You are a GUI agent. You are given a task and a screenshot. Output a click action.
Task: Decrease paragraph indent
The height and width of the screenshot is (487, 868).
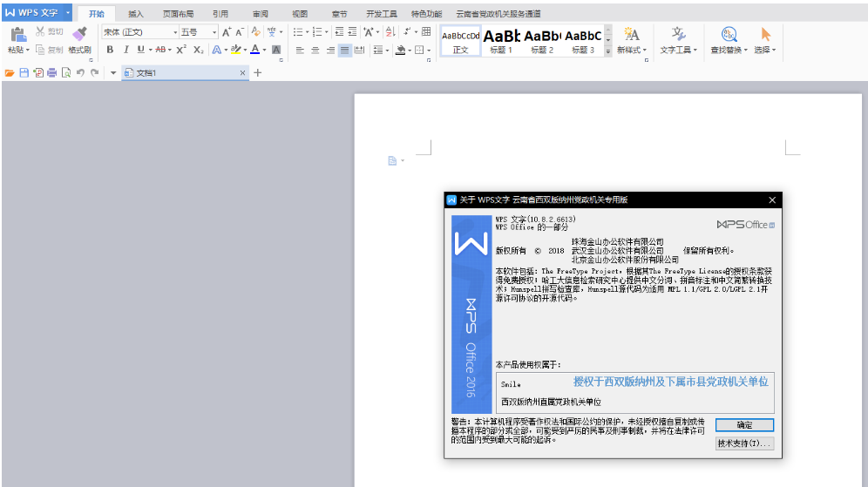pyautogui.click(x=339, y=32)
